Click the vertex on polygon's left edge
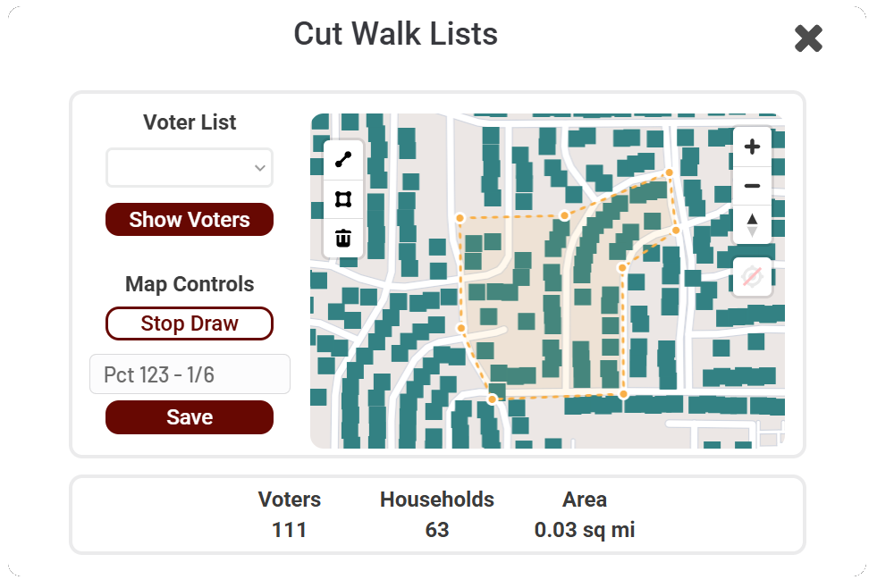Image resolution: width=877 pixels, height=588 pixels. pyautogui.click(x=461, y=328)
